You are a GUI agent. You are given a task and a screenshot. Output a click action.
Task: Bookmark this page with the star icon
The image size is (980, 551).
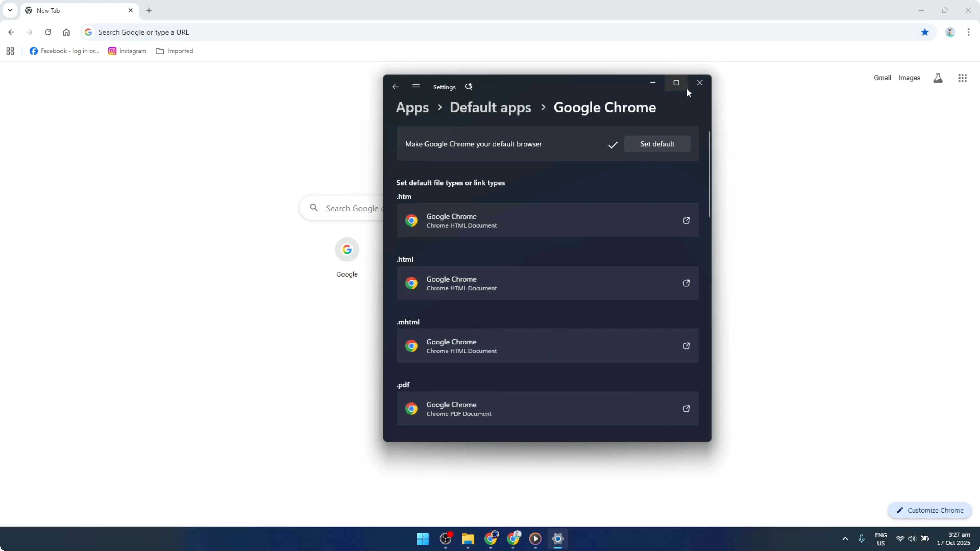tap(925, 32)
